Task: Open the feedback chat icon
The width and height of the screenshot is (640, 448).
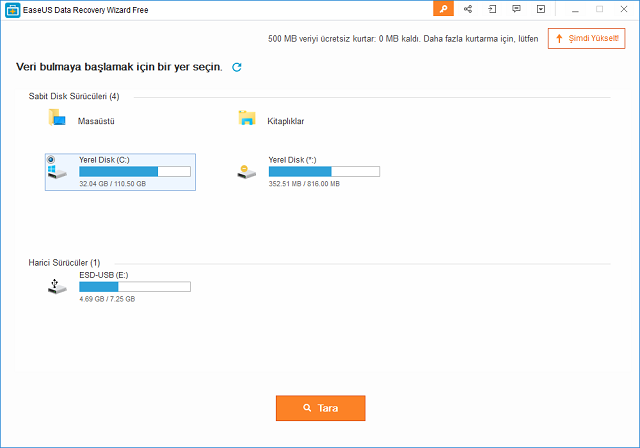Action: [517, 9]
